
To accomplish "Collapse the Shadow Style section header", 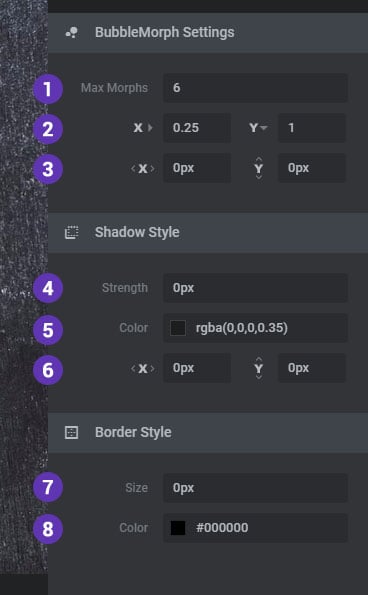I will pos(208,233).
